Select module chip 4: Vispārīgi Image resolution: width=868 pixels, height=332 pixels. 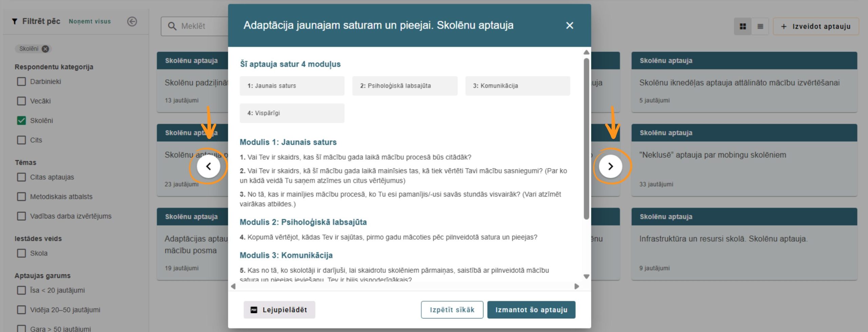[x=292, y=113]
